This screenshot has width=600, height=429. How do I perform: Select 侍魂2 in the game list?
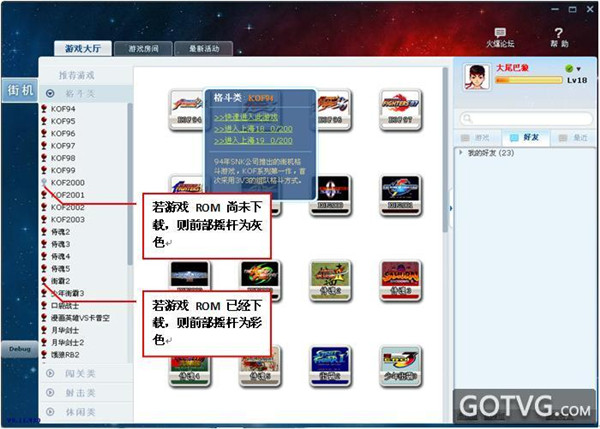(60, 232)
